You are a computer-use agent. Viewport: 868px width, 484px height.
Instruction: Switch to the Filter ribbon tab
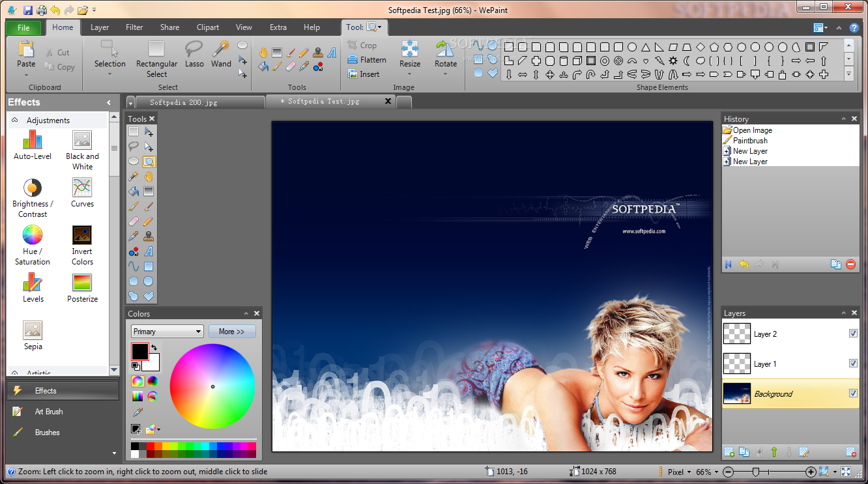tap(134, 27)
